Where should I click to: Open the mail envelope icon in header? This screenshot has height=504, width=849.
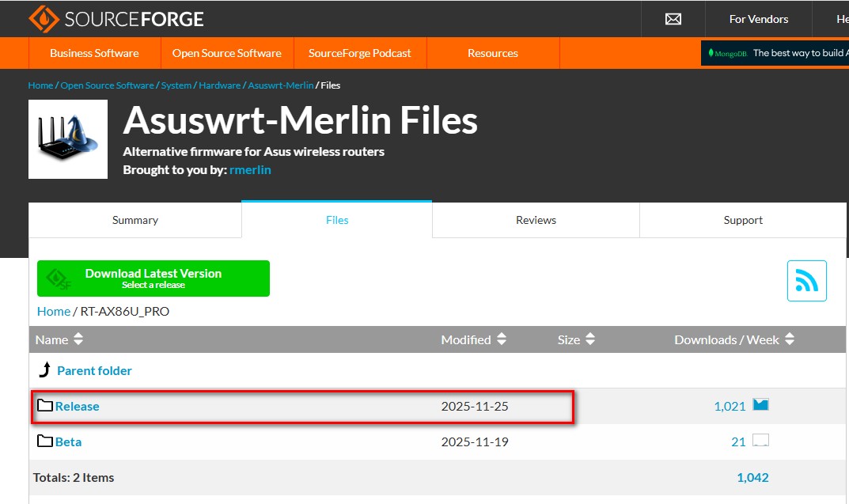(x=673, y=20)
